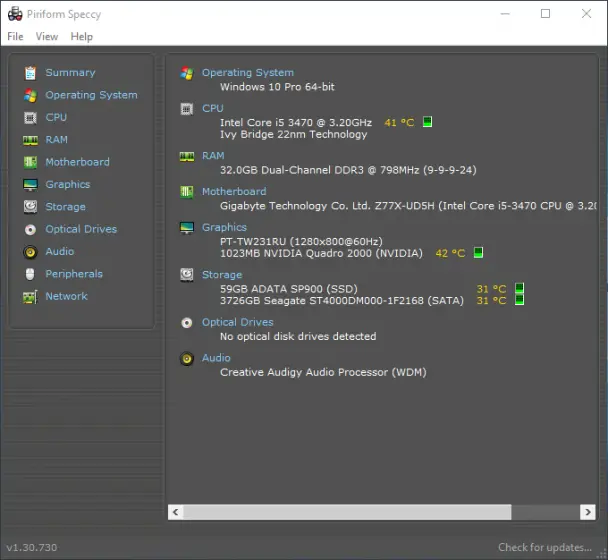The width and height of the screenshot is (608, 560).
Task: Open the File menu
Action: pyautogui.click(x=16, y=36)
